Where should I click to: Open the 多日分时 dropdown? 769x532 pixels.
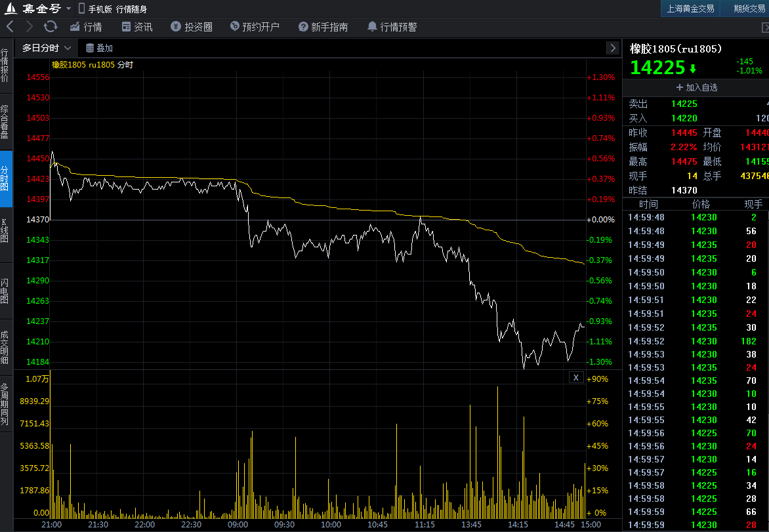pyautogui.click(x=46, y=48)
